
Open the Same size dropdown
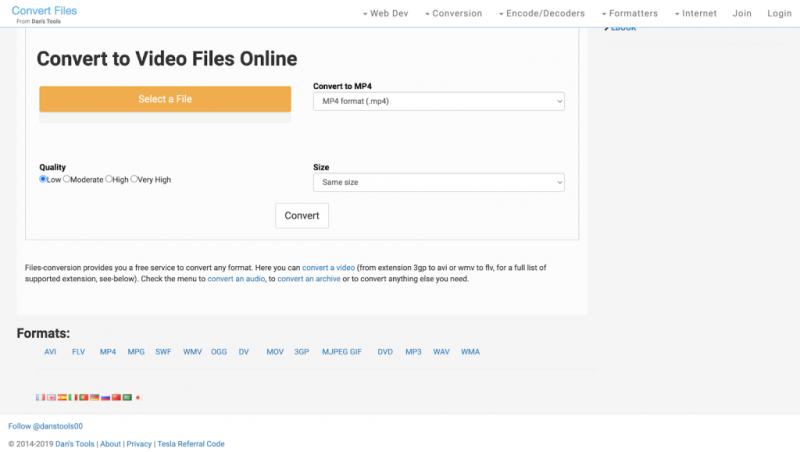pyautogui.click(x=439, y=182)
